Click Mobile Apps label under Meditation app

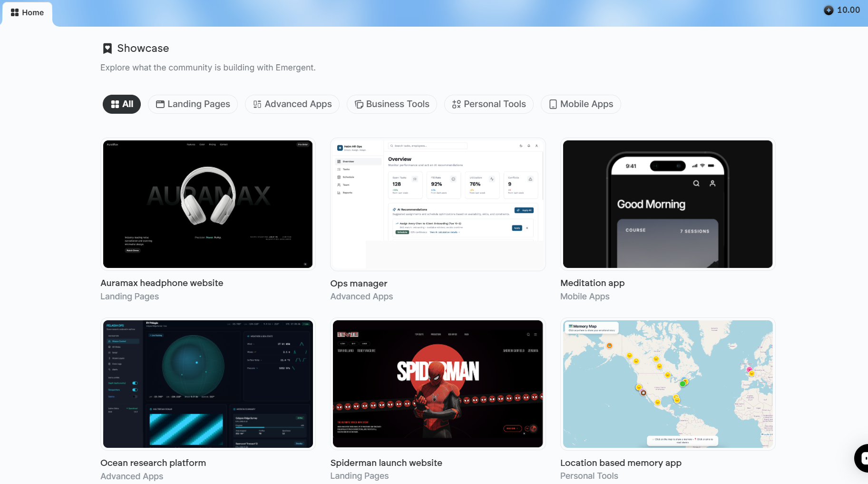pyautogui.click(x=585, y=296)
